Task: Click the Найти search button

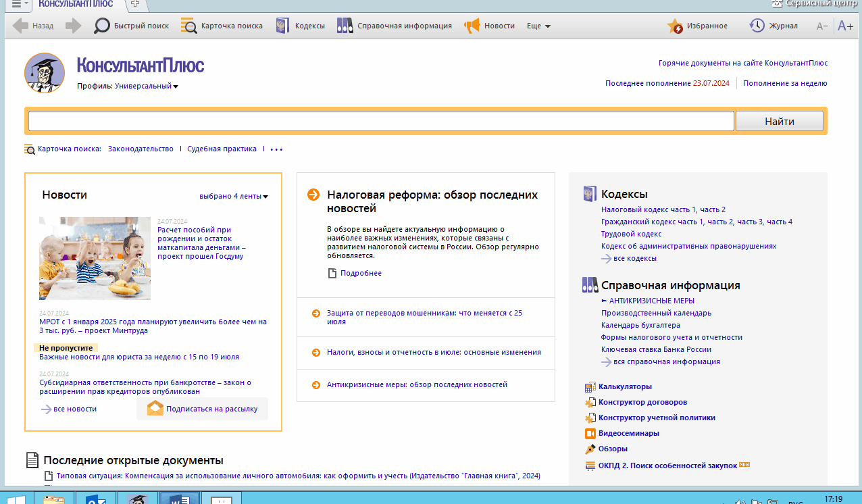Action: 780,122
